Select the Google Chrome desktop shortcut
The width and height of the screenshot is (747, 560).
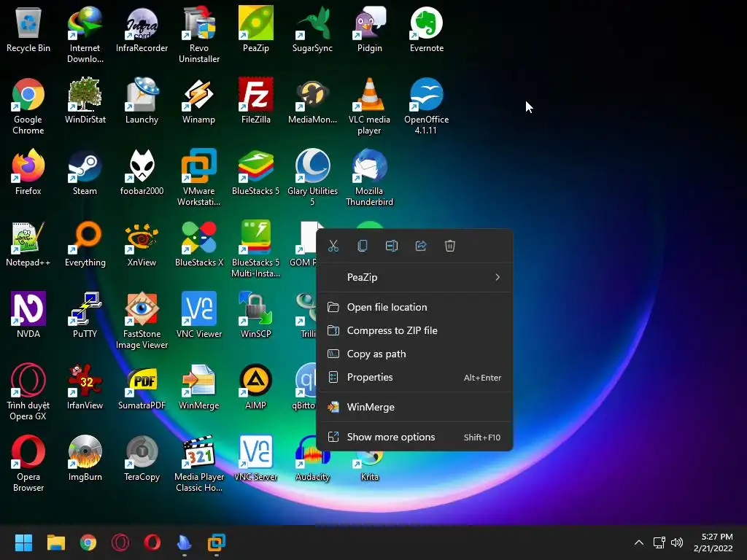tap(28, 106)
